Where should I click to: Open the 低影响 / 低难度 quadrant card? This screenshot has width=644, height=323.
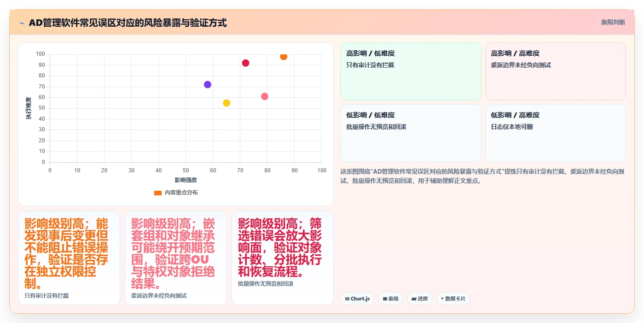tap(411, 133)
